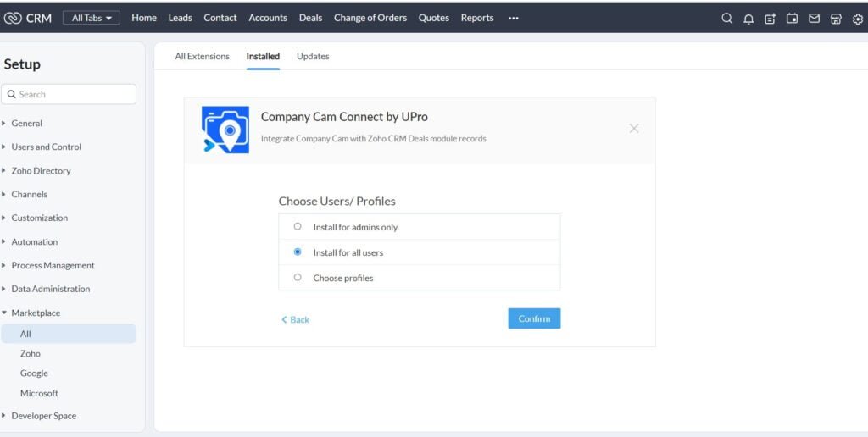Switch to the Installed tab
This screenshot has height=437, width=868.
[x=263, y=56]
